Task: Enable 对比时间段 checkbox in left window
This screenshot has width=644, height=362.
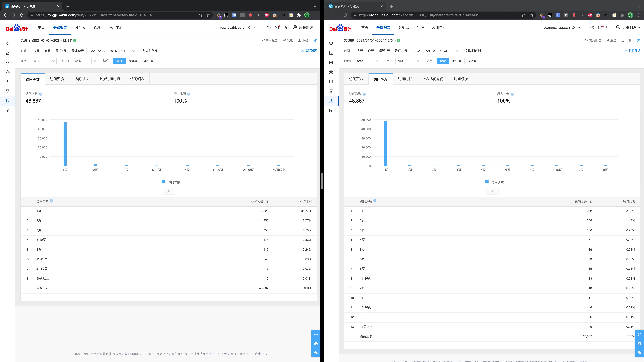Action: pos(140,50)
